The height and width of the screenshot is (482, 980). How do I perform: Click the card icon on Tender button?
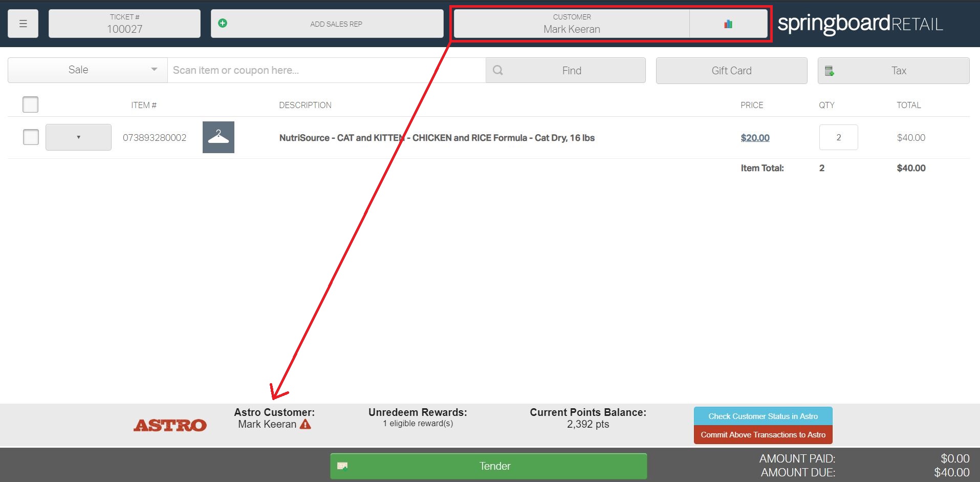click(342, 466)
